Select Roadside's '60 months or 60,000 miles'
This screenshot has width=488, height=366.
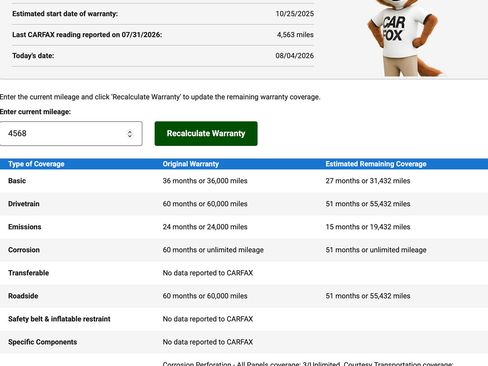tap(205, 296)
